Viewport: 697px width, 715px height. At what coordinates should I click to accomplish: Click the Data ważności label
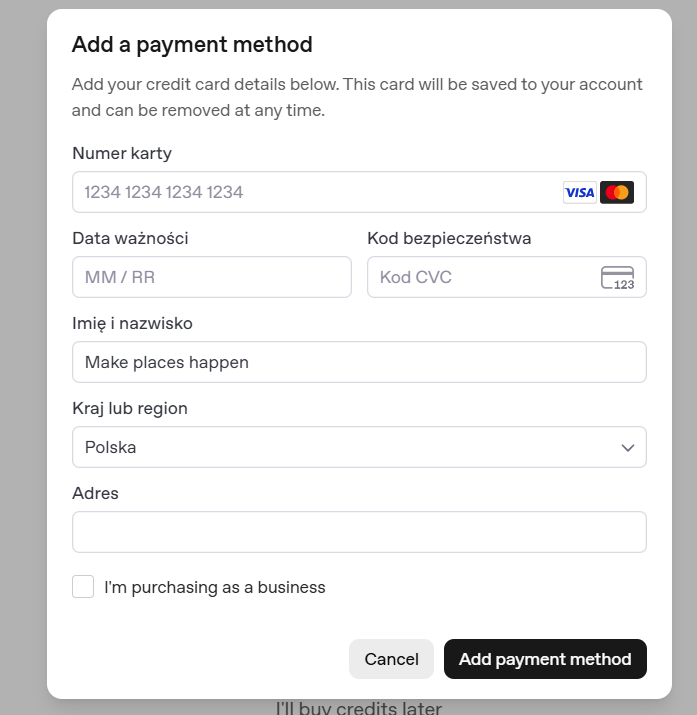[x=130, y=238]
